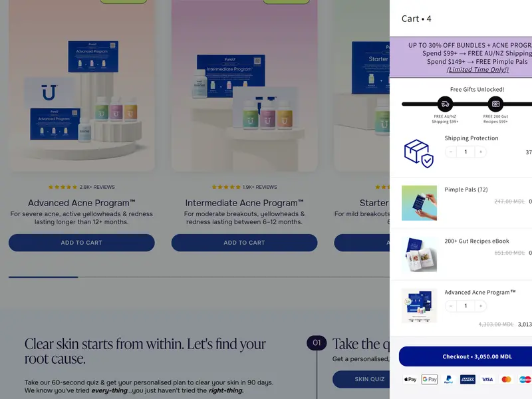Screen dimensions: 532x399
Task: Click the Shipping Protection box icon
Action: tap(419, 154)
